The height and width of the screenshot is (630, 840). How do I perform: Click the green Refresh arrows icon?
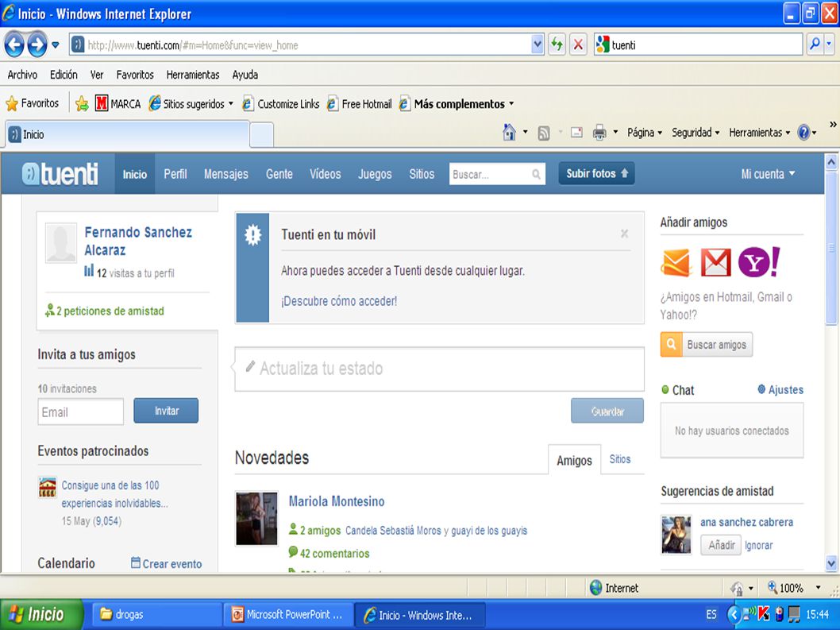[x=557, y=45]
